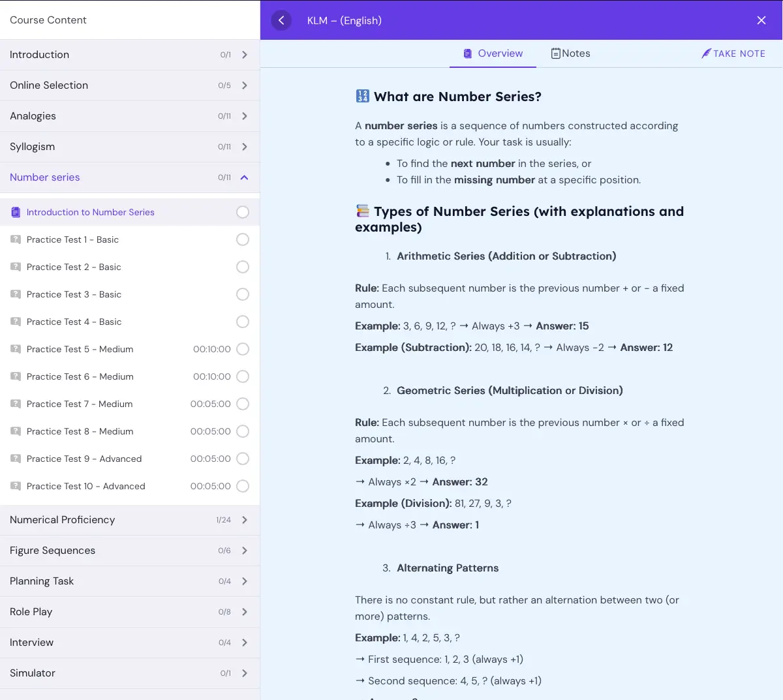Select the Numerical Proficiency section title
The image size is (783, 700).
point(62,520)
